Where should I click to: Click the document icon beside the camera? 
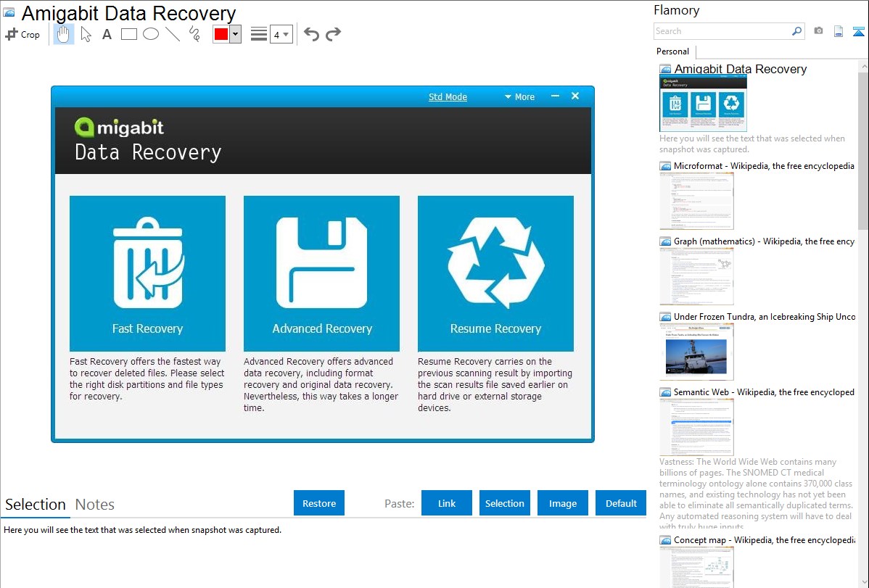pos(839,31)
